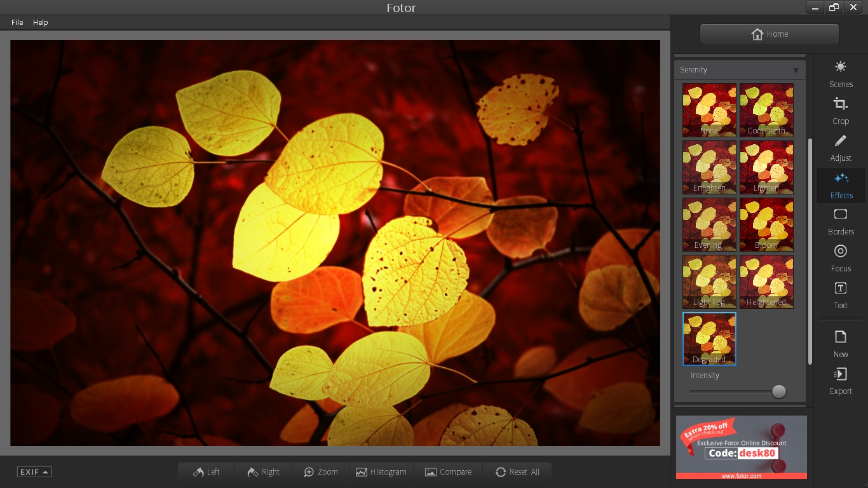Rotate image Right
Image resolution: width=868 pixels, height=488 pixels.
(263, 471)
